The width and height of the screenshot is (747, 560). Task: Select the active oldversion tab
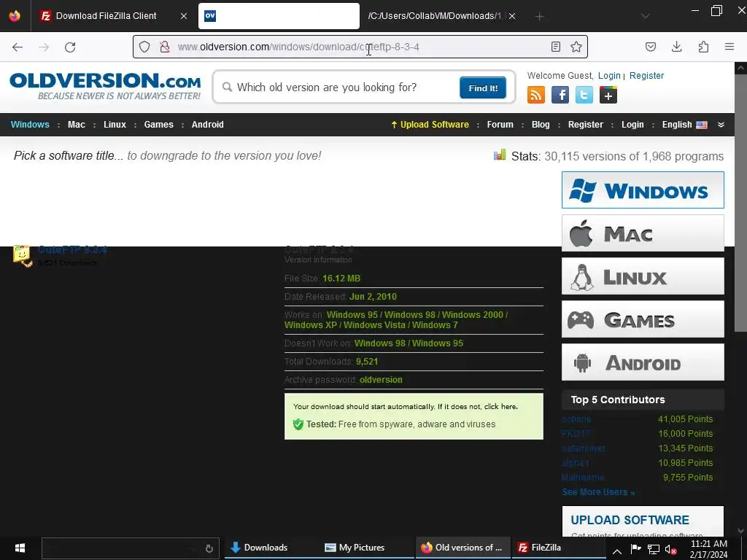(279, 16)
